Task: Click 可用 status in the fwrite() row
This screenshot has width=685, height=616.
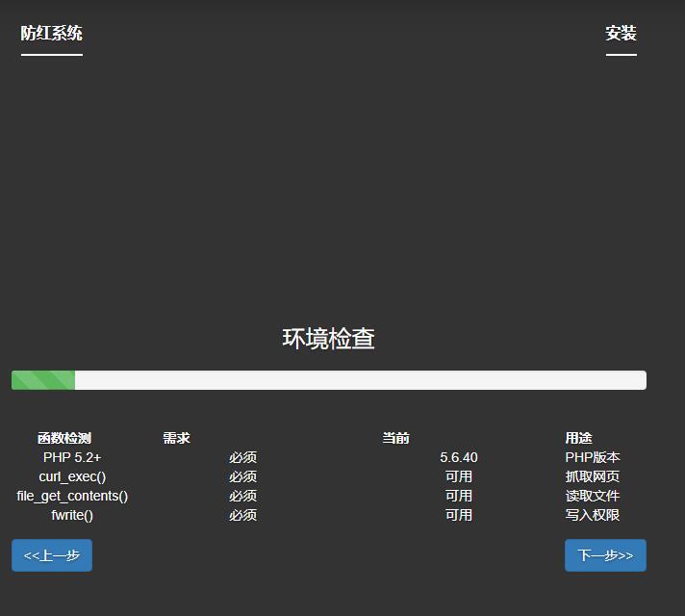Action: (x=458, y=515)
